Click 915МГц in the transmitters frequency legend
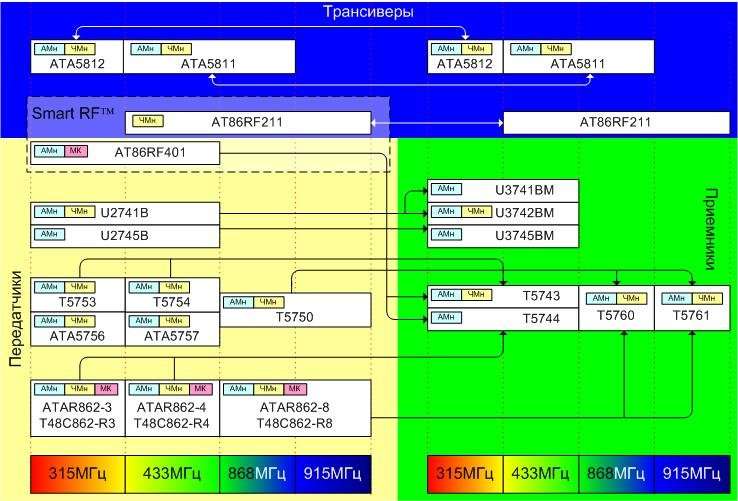 point(333,474)
